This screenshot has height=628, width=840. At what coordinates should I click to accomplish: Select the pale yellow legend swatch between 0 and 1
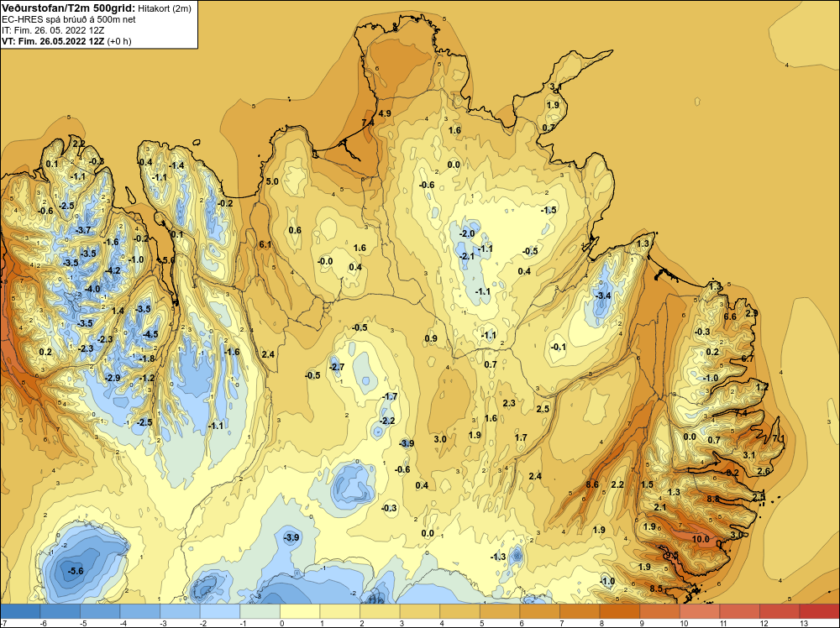click(300, 611)
